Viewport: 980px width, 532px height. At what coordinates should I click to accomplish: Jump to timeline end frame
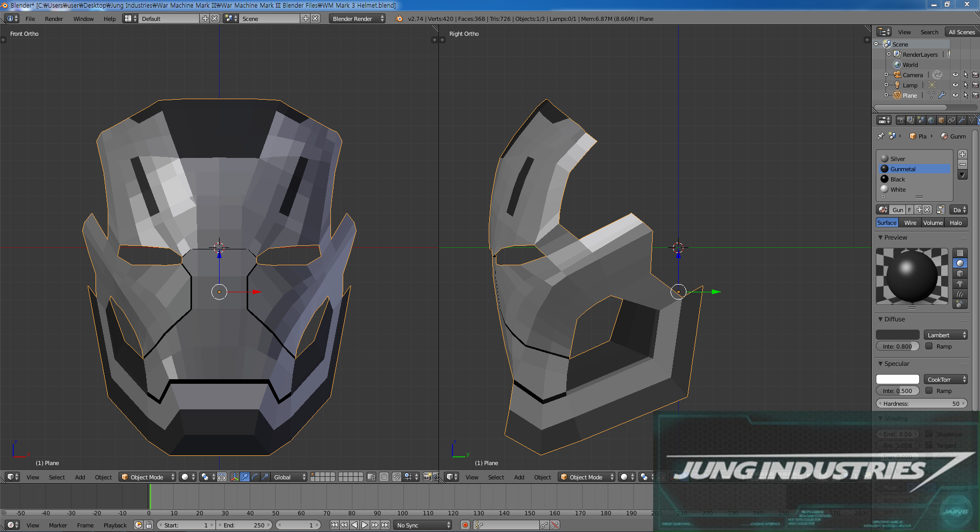click(385, 525)
